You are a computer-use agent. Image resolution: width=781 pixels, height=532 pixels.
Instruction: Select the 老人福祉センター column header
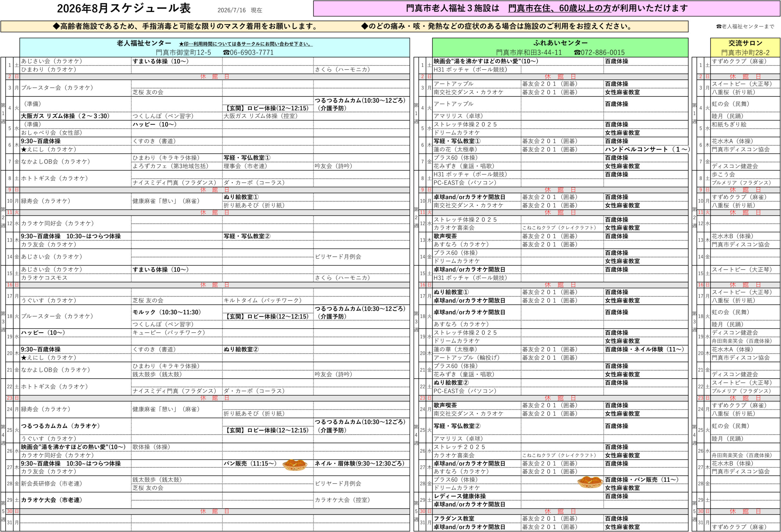coord(215,47)
